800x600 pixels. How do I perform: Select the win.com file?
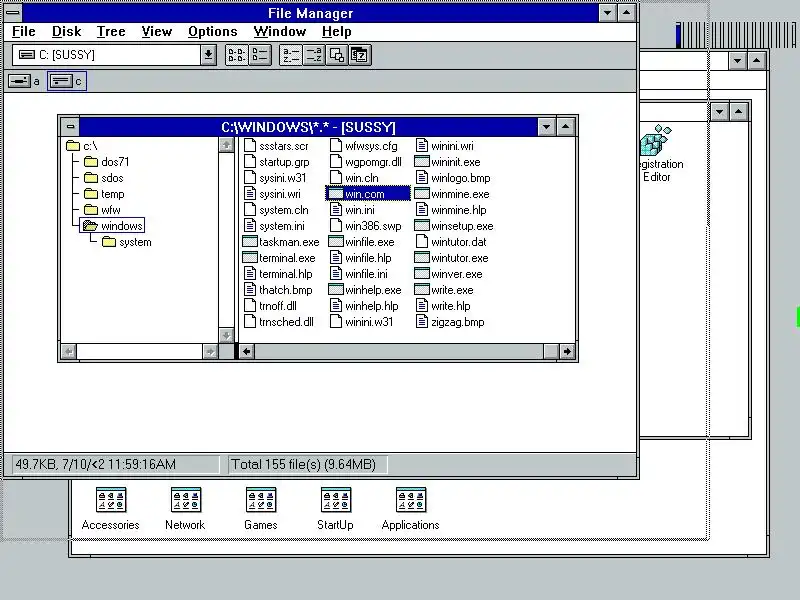coord(368,194)
